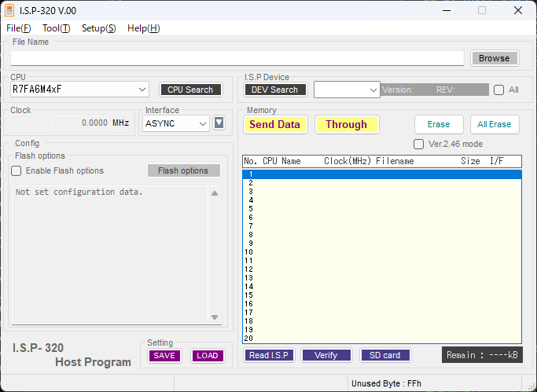Click the Browse button
The height and width of the screenshot is (392, 537).
tap(494, 58)
